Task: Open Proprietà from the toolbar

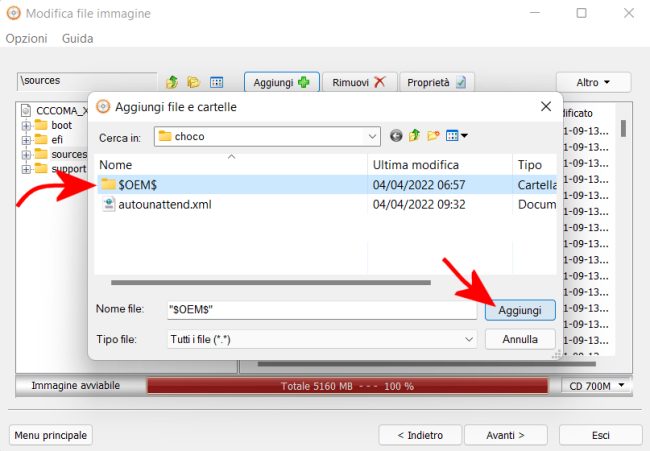Action: (x=437, y=82)
